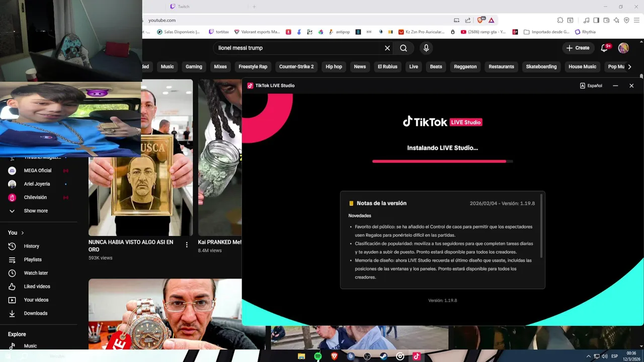Open Liked videos in sidebar
This screenshot has height=362, width=644.
pos(38,286)
